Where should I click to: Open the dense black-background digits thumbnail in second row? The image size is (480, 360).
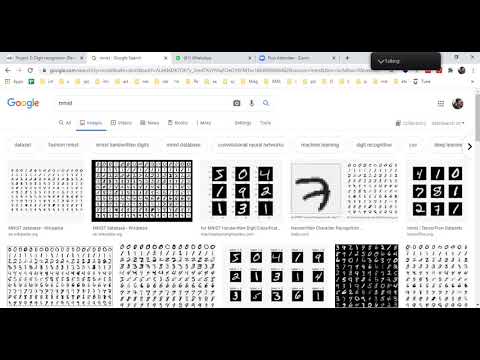click(367, 275)
